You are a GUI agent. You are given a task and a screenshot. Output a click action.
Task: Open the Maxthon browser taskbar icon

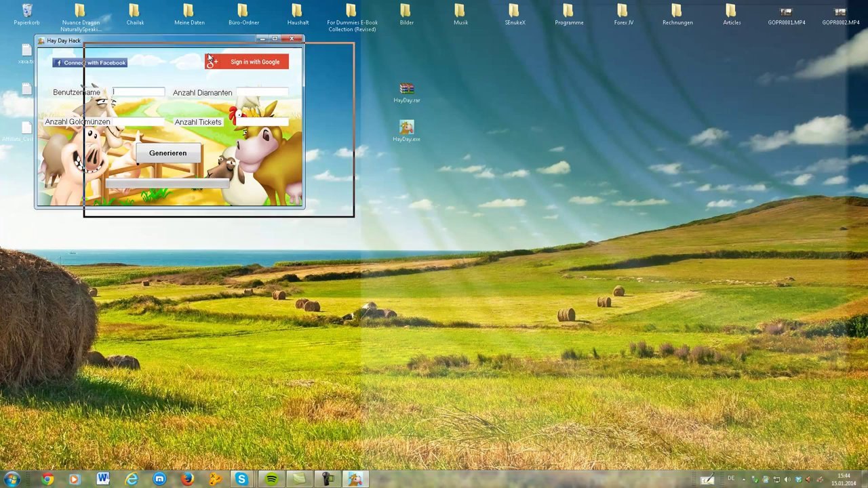[159, 479]
